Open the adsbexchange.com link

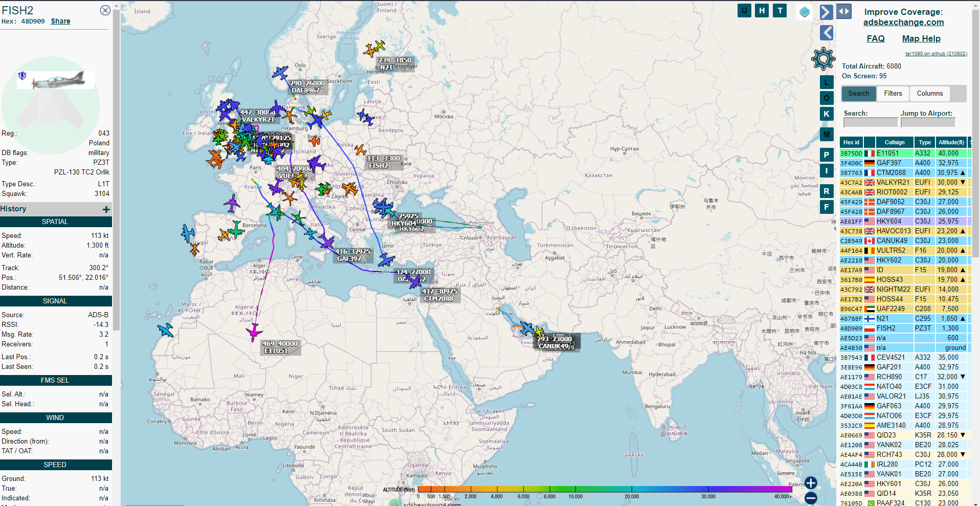[x=903, y=22]
